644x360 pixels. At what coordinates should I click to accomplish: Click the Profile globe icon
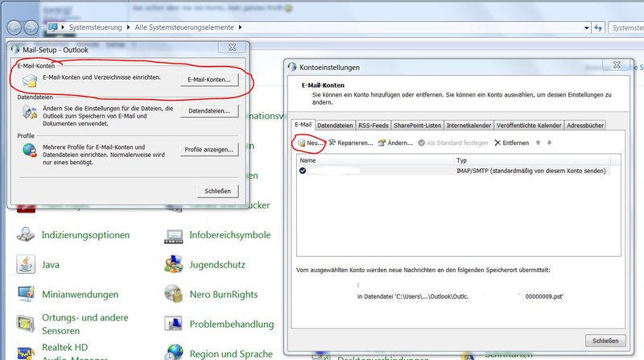point(30,150)
